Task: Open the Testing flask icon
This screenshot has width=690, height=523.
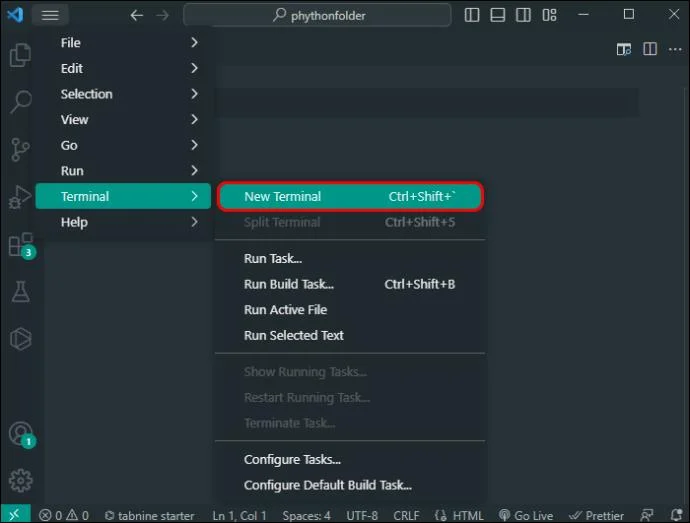Action: pyautogui.click(x=21, y=291)
